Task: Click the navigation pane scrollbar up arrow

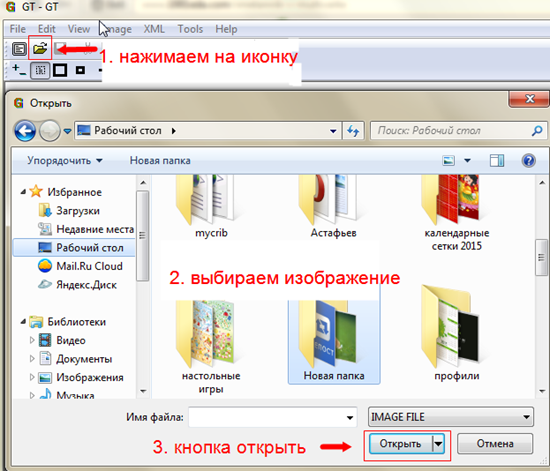Action: tap(143, 183)
